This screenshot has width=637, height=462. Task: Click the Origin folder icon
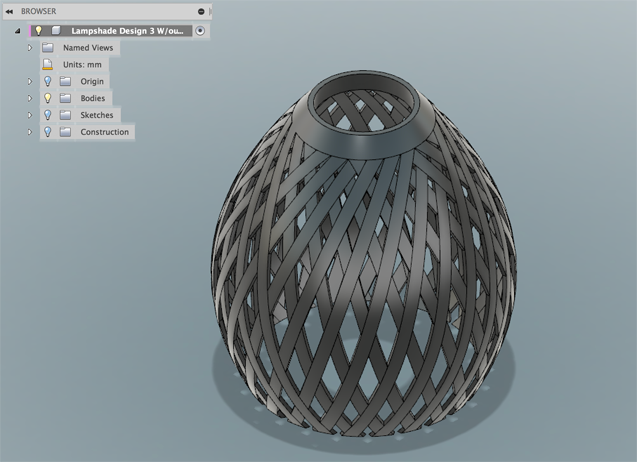[65, 81]
